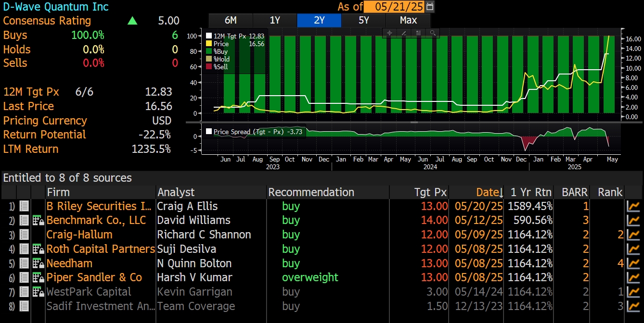Select the 6M timeframe tab
Image resolution: width=644 pixels, height=323 pixels.
coord(230,20)
